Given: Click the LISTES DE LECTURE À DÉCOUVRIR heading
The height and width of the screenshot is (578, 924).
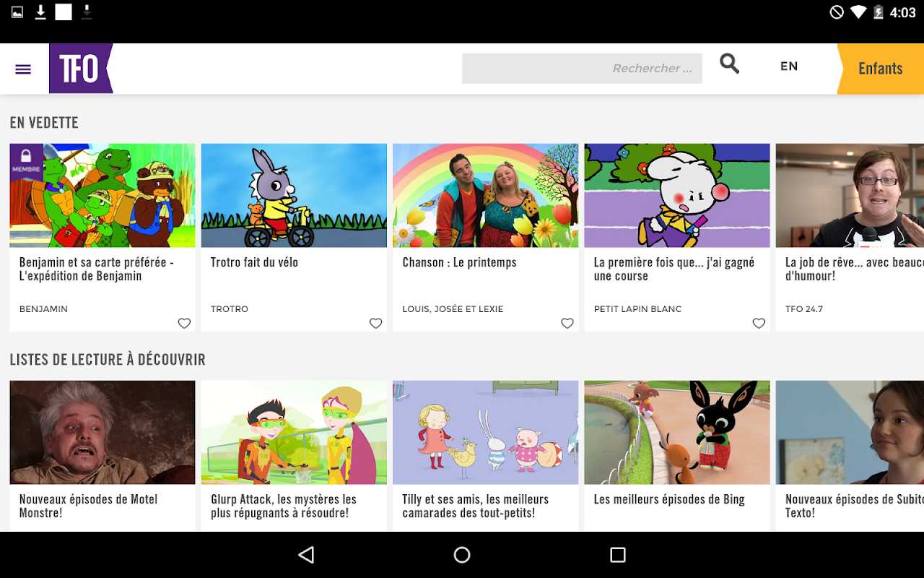Looking at the screenshot, I should [x=108, y=360].
